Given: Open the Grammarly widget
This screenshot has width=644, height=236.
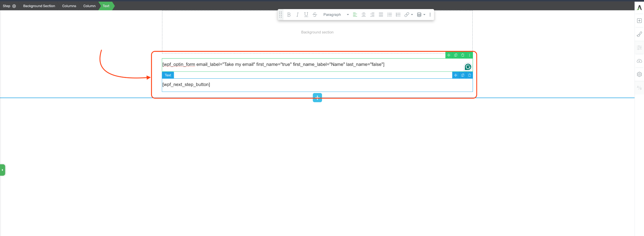Looking at the screenshot, I should [x=468, y=67].
